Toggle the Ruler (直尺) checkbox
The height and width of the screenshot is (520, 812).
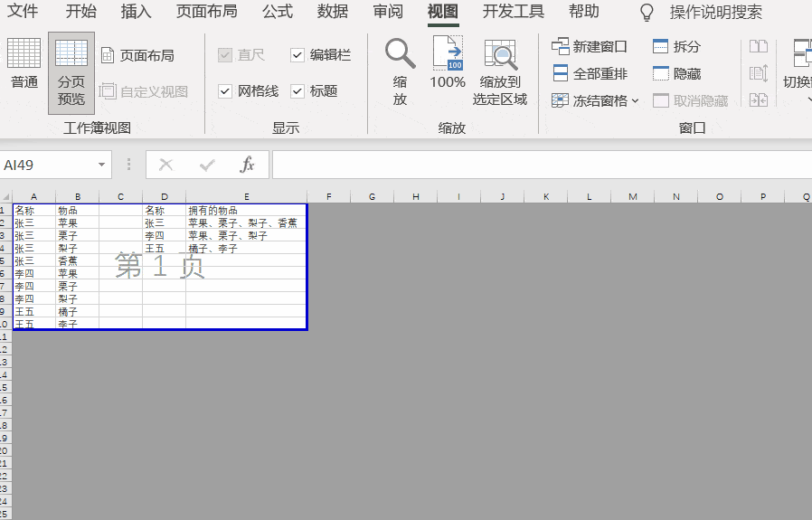click(x=225, y=54)
